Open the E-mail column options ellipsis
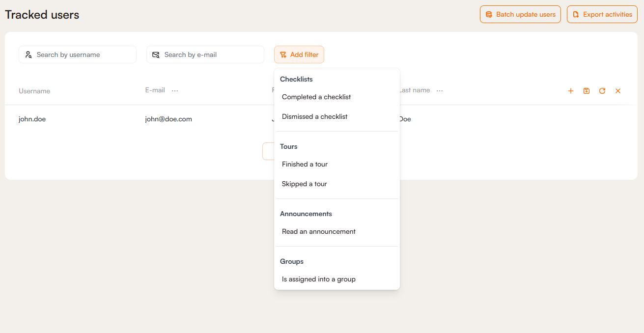Image resolution: width=644 pixels, height=333 pixels. (x=175, y=90)
